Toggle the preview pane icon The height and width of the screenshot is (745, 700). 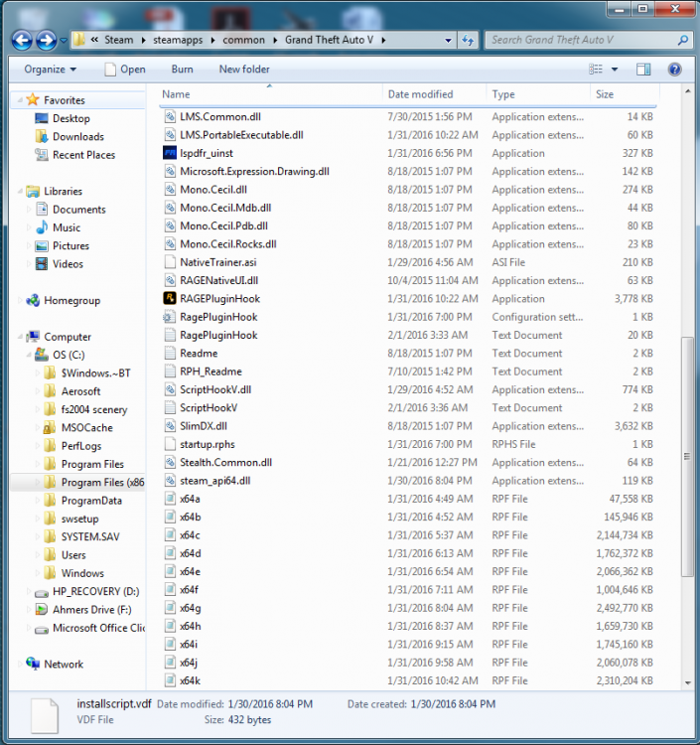coord(643,70)
